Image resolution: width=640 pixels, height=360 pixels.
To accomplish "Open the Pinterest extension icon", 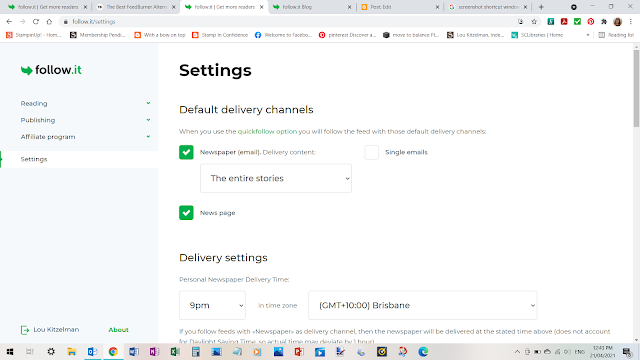I will pyautogui.click(x=591, y=22).
